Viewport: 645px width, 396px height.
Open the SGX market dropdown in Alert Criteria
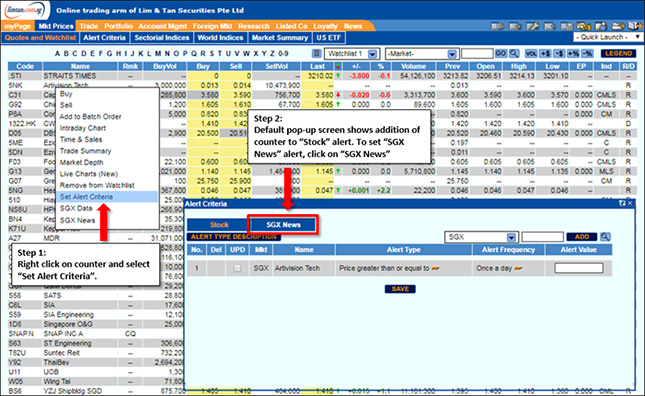point(481,237)
